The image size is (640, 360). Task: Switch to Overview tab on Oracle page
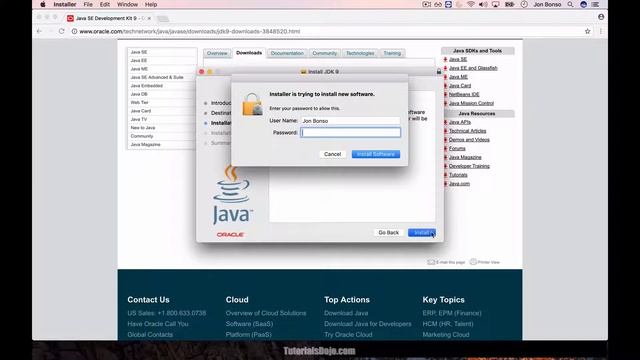[217, 53]
